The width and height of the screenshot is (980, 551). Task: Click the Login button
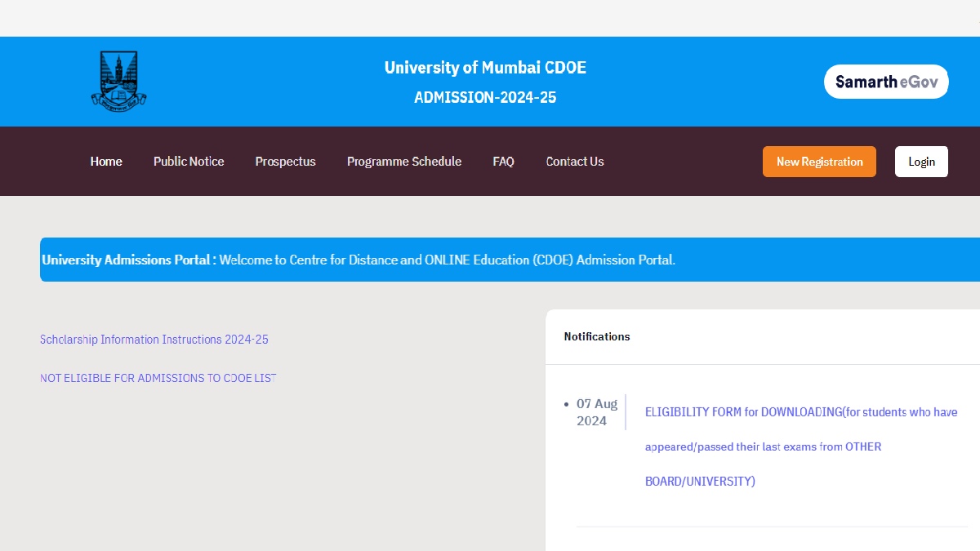pyautogui.click(x=921, y=162)
